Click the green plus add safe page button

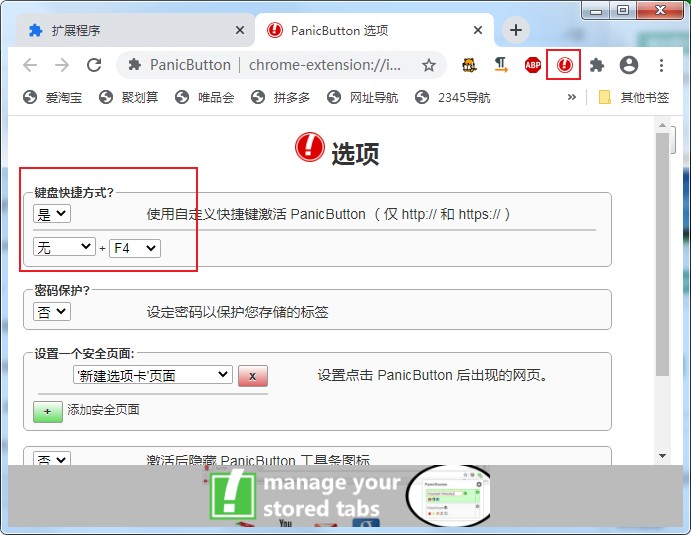pos(48,412)
